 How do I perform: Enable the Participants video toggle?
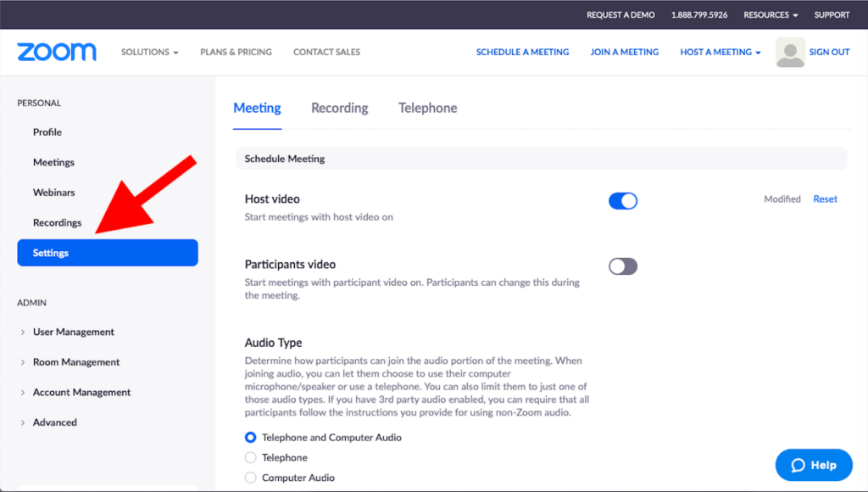point(623,266)
